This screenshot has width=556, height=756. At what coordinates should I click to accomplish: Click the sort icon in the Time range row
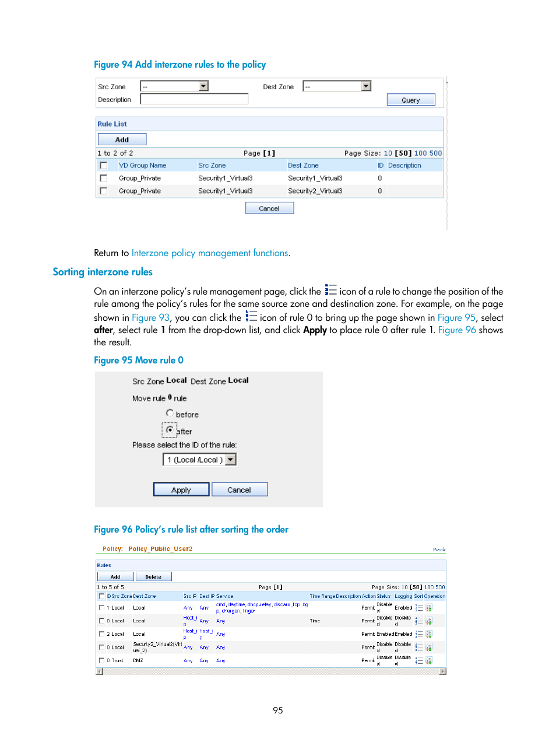pyautogui.click(x=419, y=621)
